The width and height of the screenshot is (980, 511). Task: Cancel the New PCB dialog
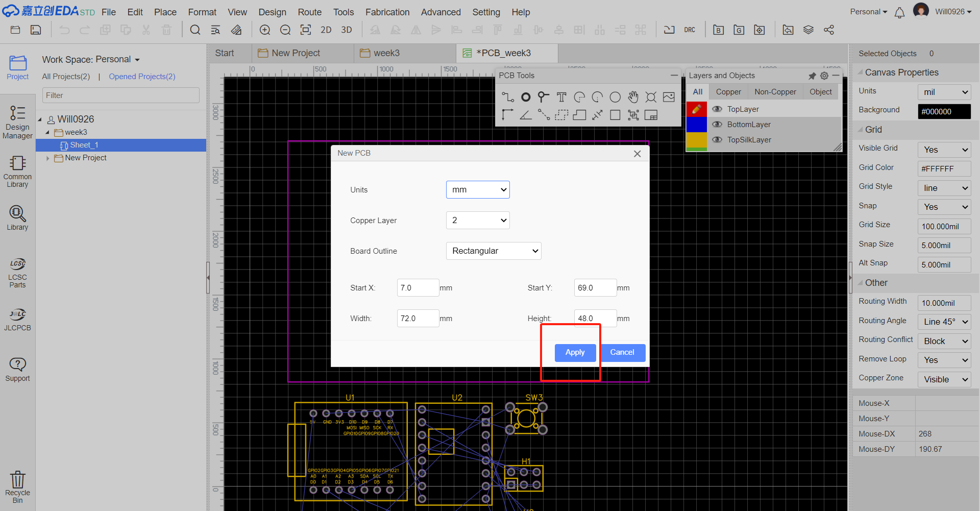pos(622,353)
